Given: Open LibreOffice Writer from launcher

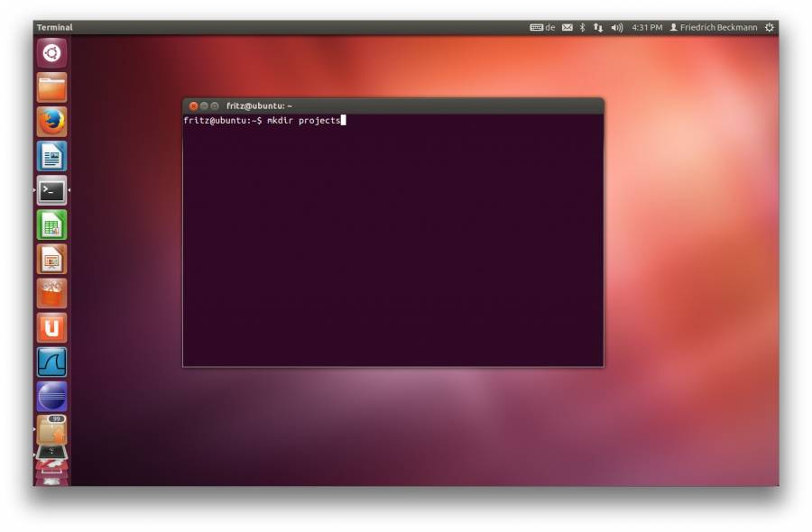Looking at the screenshot, I should pyautogui.click(x=51, y=156).
